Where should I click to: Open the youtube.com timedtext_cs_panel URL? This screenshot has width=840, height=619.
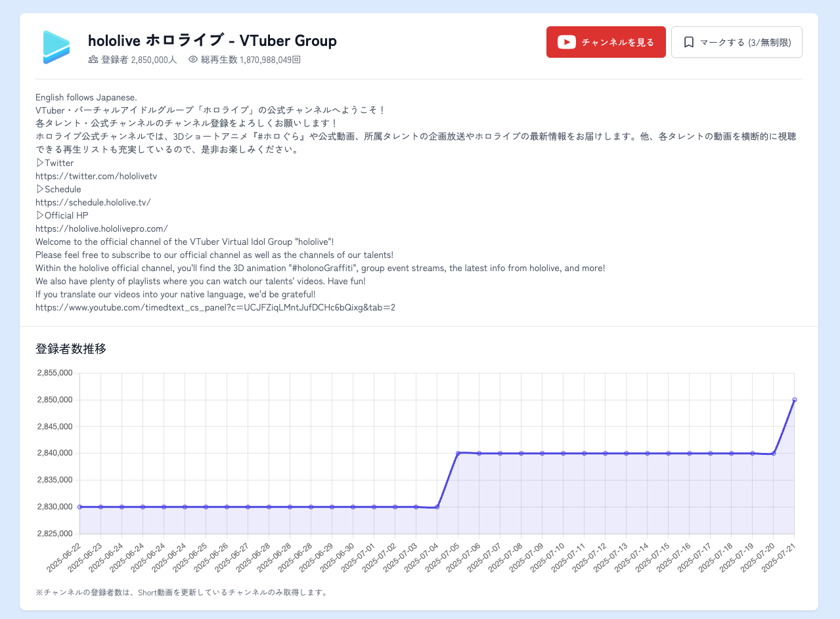[x=215, y=307]
